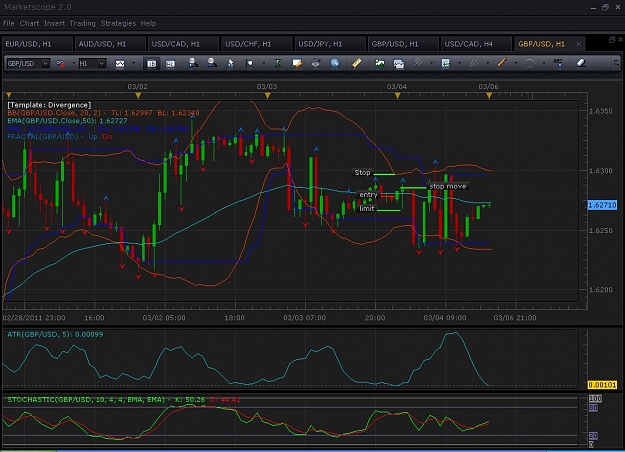Click the 1.62710 current price label
The image size is (625, 452).
(602, 205)
